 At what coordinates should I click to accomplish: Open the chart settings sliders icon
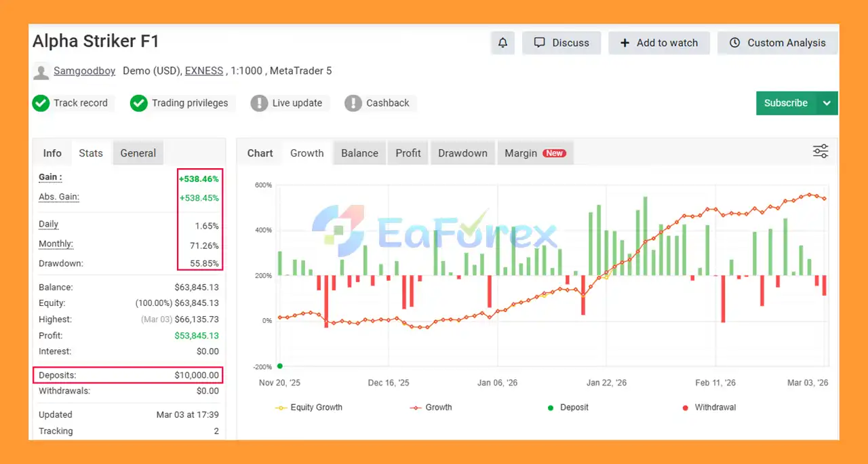point(821,151)
